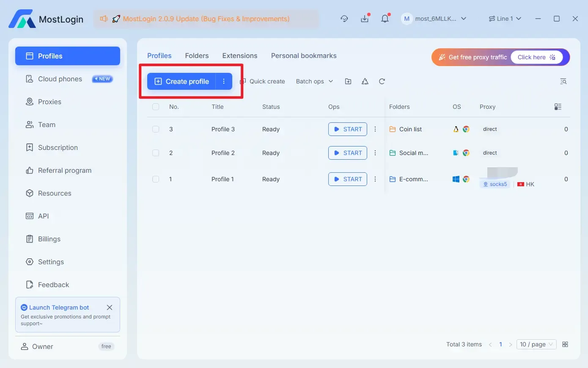588x368 pixels.
Task: Open the recycle bin for deleted profiles
Action: pyautogui.click(x=365, y=81)
